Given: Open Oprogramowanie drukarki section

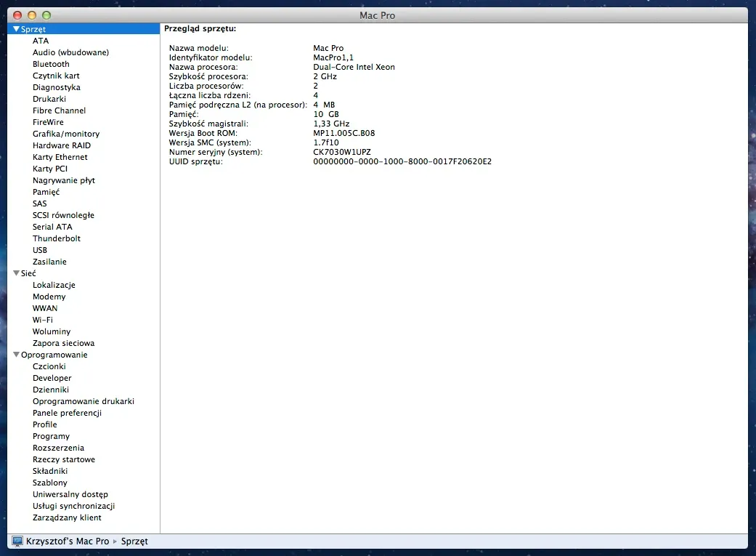Looking at the screenshot, I should point(83,401).
